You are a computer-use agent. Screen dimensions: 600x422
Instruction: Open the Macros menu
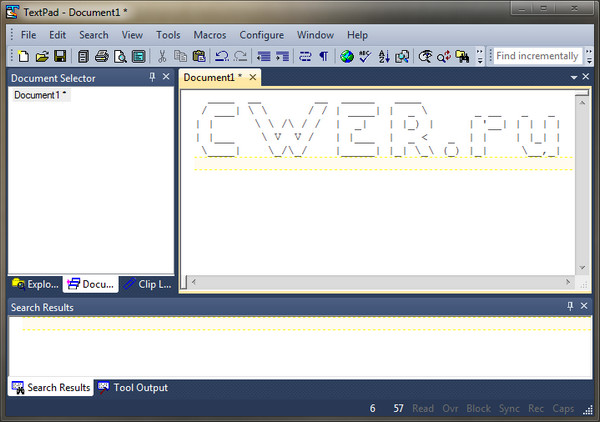coord(209,35)
